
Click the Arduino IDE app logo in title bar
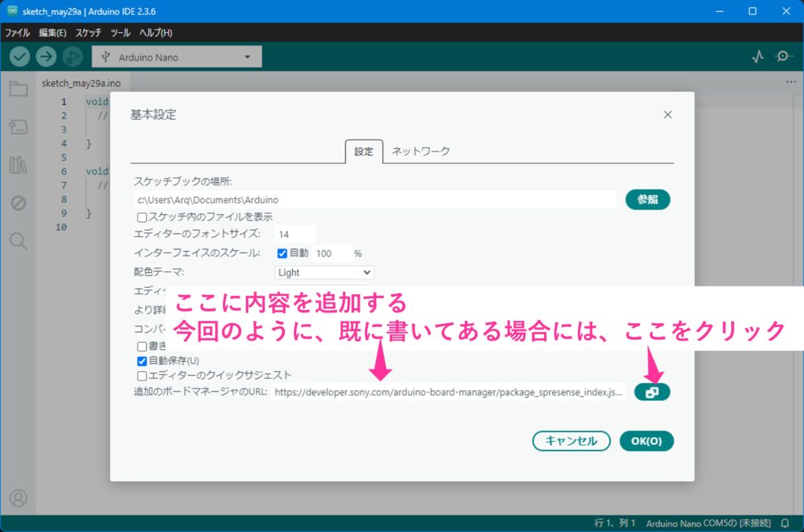(11, 11)
